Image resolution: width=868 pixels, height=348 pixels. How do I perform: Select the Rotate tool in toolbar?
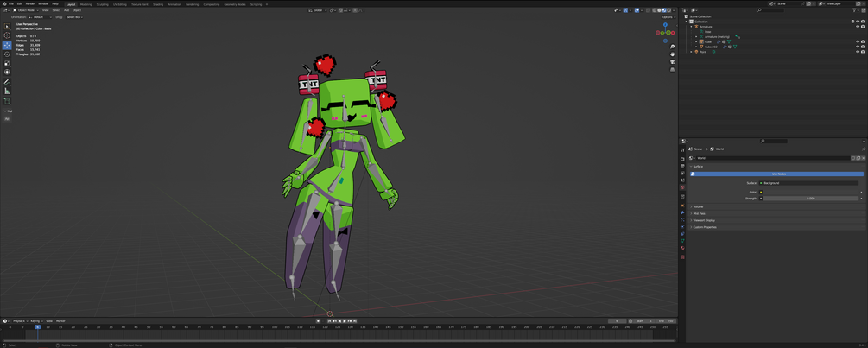pos(7,54)
